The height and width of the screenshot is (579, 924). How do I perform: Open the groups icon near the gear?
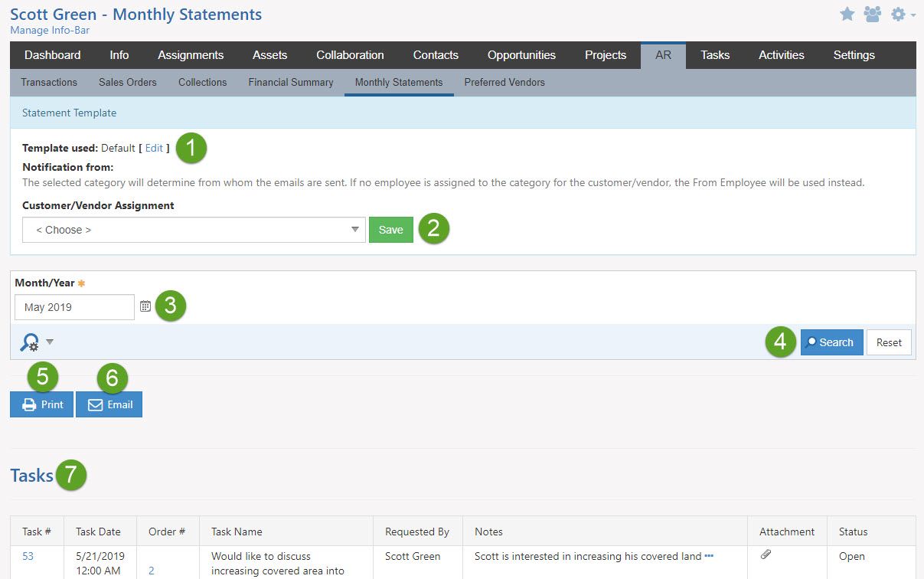(x=872, y=14)
